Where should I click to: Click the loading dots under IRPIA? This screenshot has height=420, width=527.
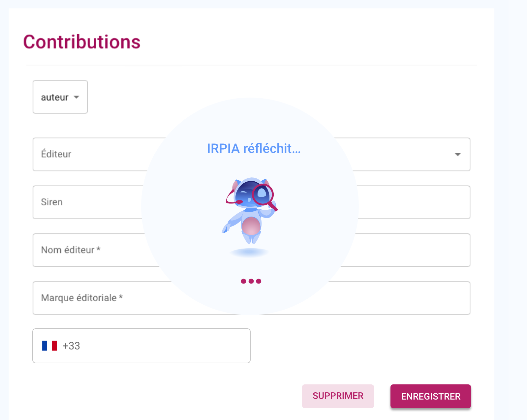(x=251, y=281)
